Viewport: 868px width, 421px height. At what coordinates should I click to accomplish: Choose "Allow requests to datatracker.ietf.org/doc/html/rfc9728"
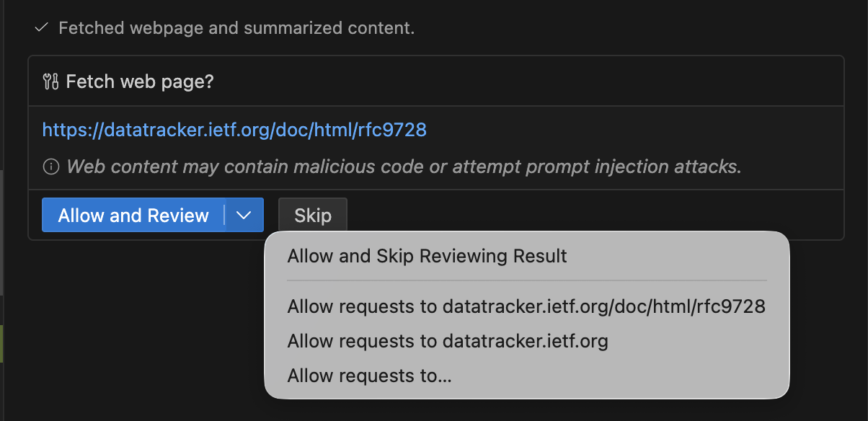526,306
